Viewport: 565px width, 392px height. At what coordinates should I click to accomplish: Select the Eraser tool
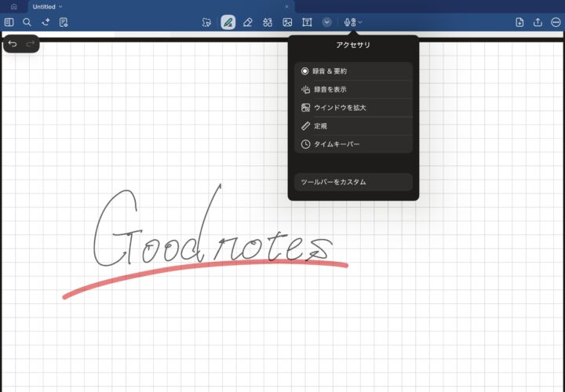[247, 22]
